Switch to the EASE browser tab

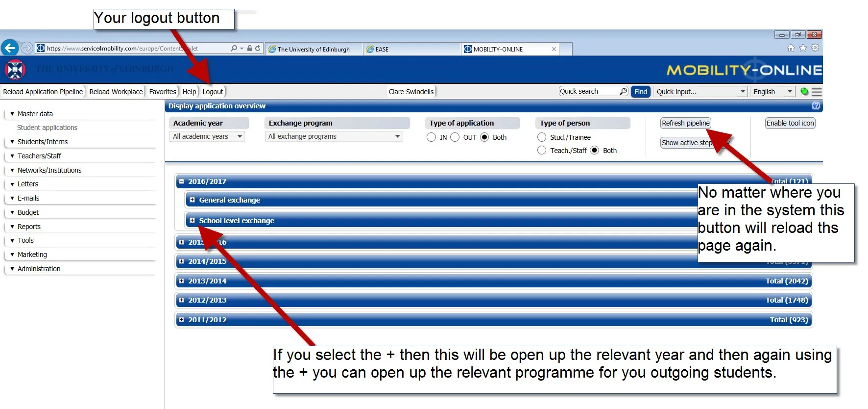pos(412,49)
